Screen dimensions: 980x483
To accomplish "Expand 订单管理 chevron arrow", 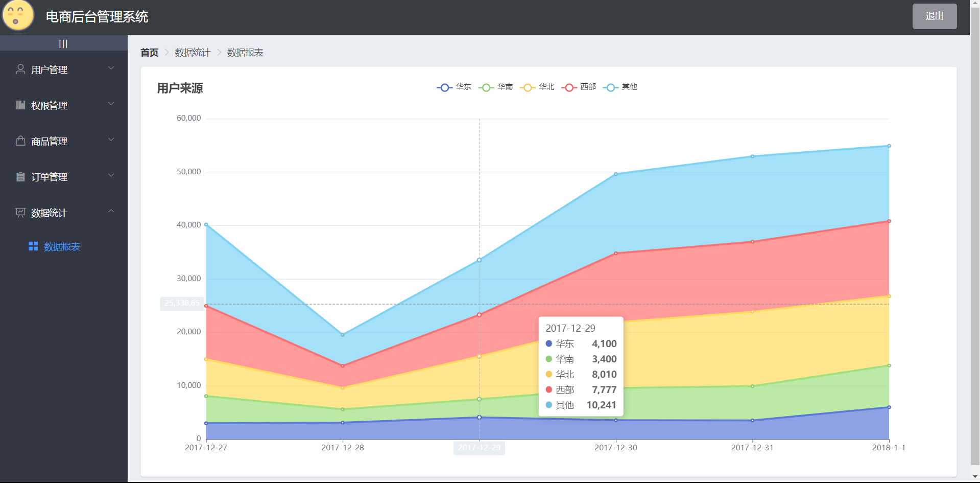I will 111,175.
